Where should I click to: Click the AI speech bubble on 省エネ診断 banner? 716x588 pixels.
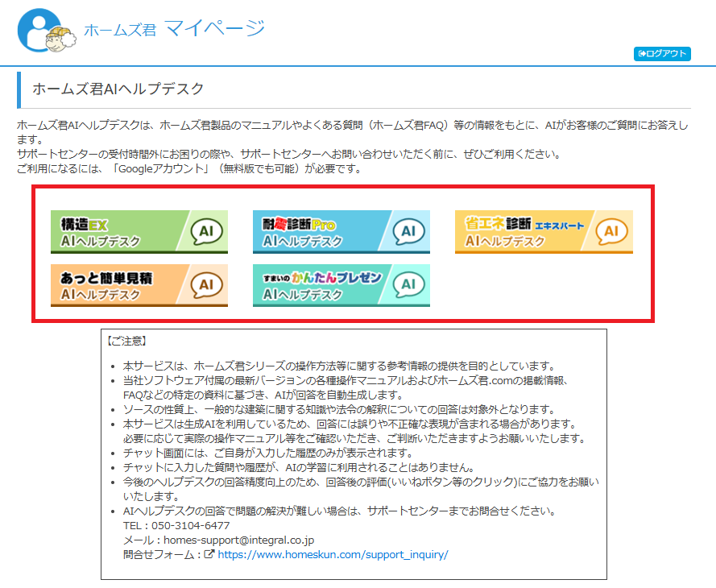[609, 232]
